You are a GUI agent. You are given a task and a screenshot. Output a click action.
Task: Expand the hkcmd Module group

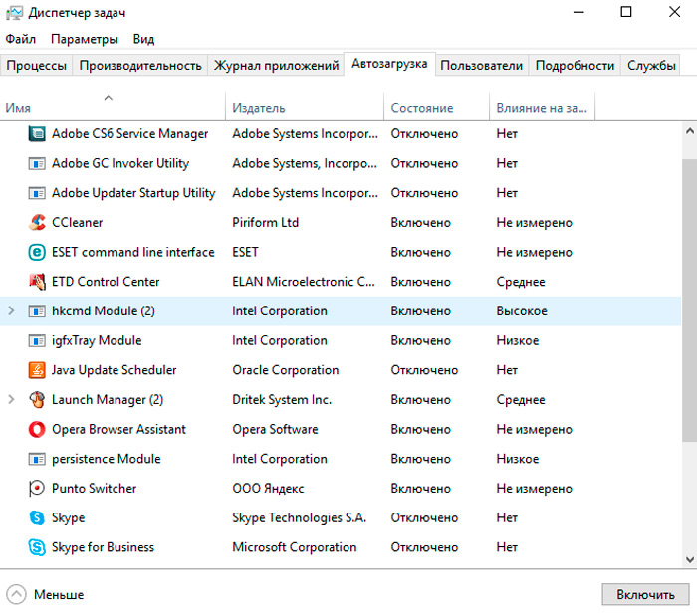point(12,311)
